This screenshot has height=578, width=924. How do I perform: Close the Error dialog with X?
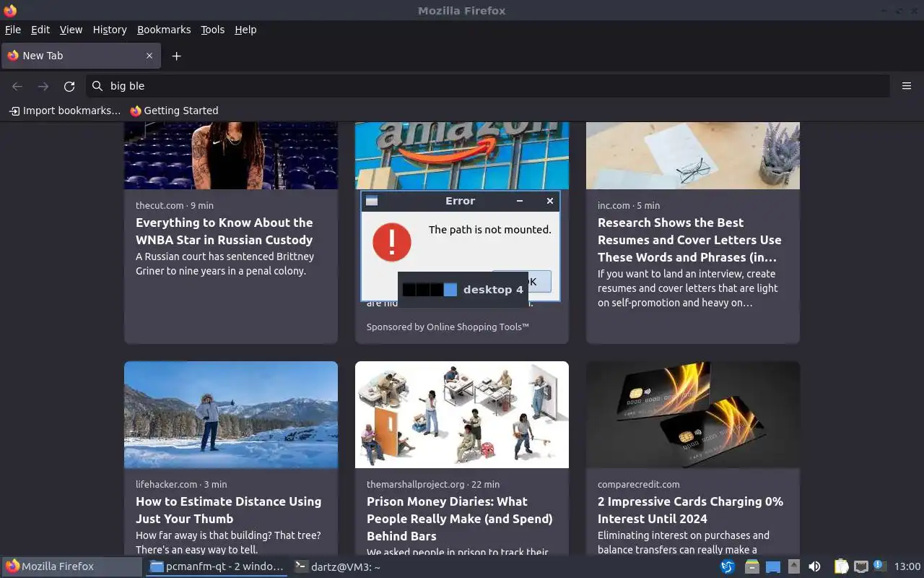pyautogui.click(x=550, y=201)
